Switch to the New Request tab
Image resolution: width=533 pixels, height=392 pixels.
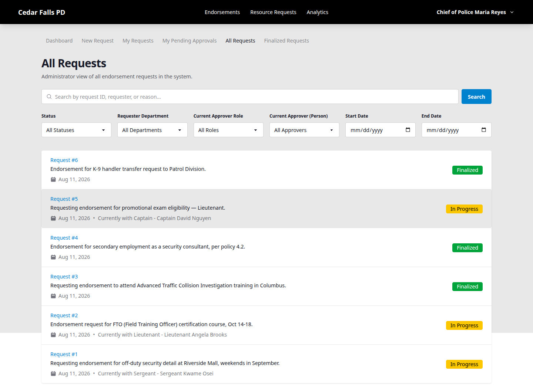coord(98,41)
